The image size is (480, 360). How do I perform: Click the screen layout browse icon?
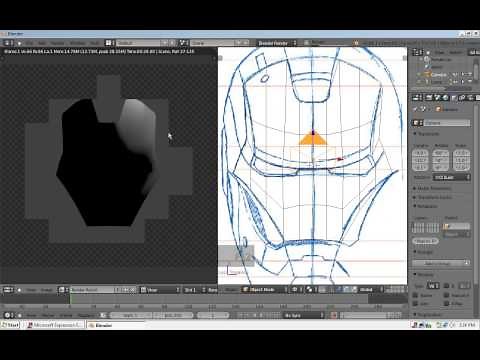pyautogui.click(x=109, y=43)
